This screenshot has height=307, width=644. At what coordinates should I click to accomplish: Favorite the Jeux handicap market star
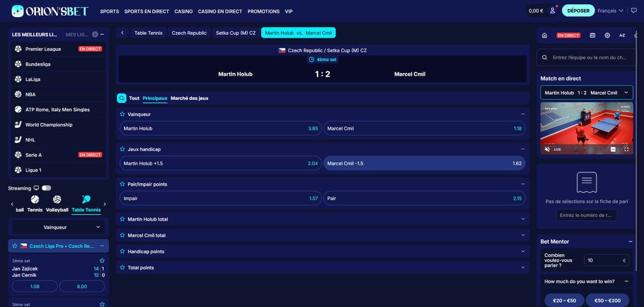click(x=122, y=149)
